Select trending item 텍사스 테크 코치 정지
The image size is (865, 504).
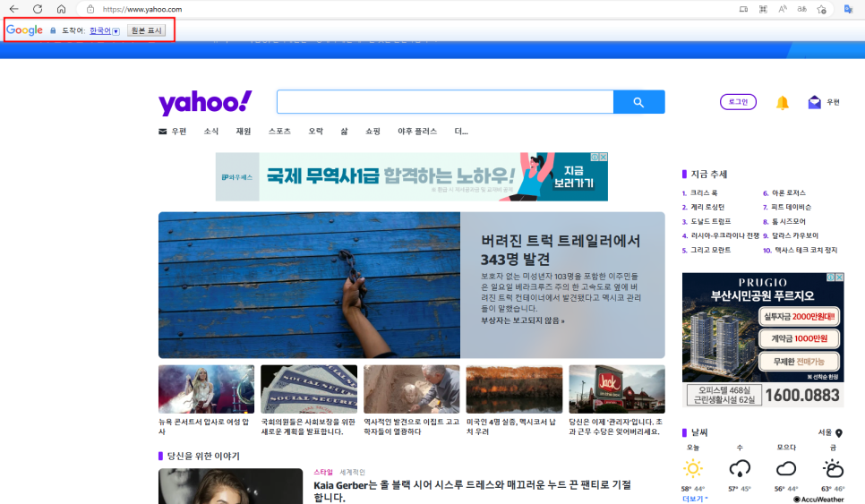(x=806, y=251)
